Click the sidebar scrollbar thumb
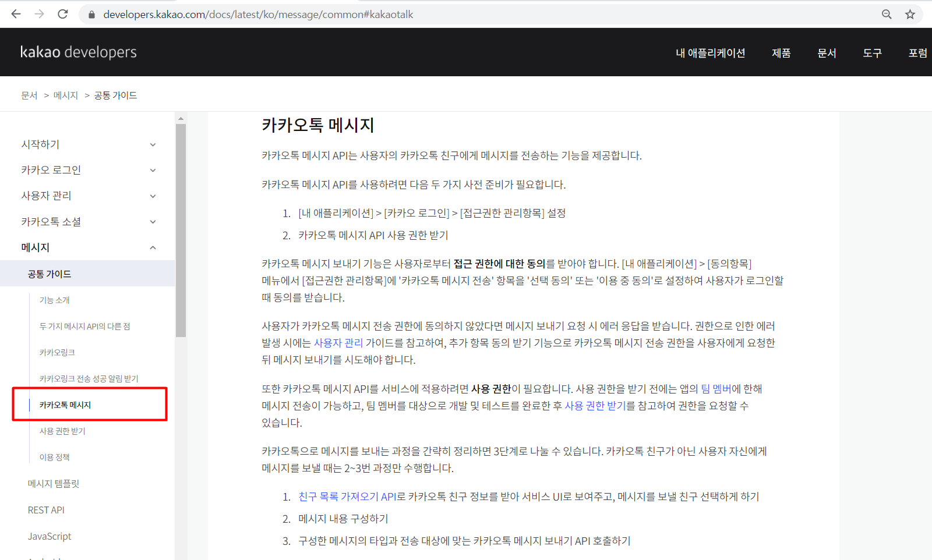This screenshot has width=932, height=560. pos(181,230)
